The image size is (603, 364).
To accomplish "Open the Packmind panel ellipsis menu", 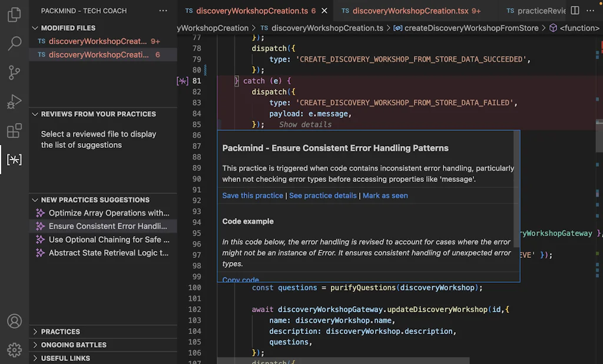I will click(163, 11).
